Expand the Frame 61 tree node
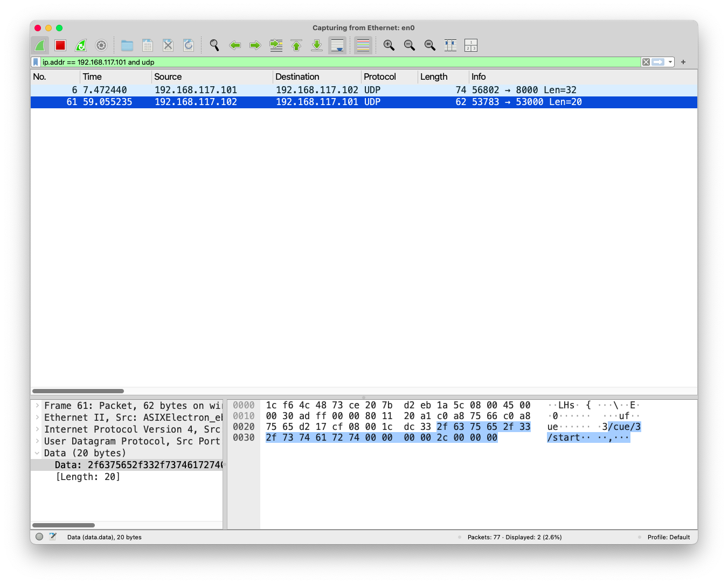The height and width of the screenshot is (584, 728). coord(37,406)
